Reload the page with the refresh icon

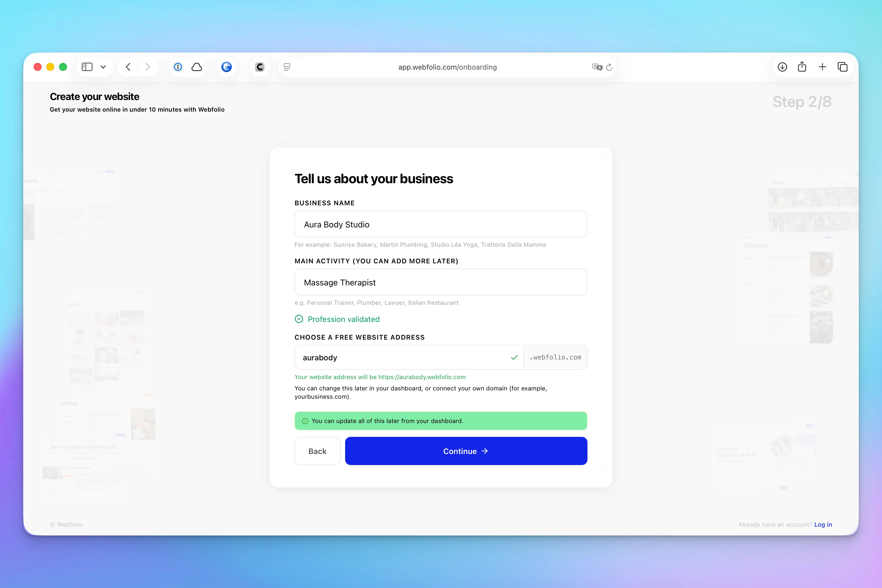[x=609, y=67]
